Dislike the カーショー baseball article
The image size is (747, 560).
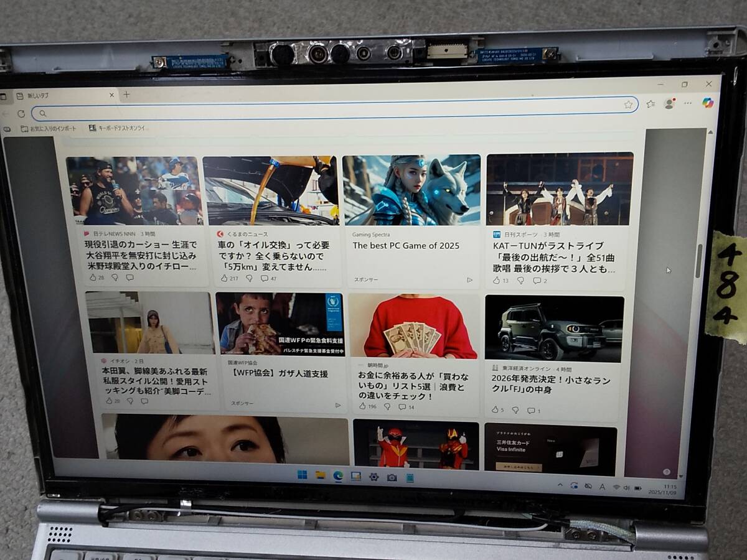coord(115,278)
